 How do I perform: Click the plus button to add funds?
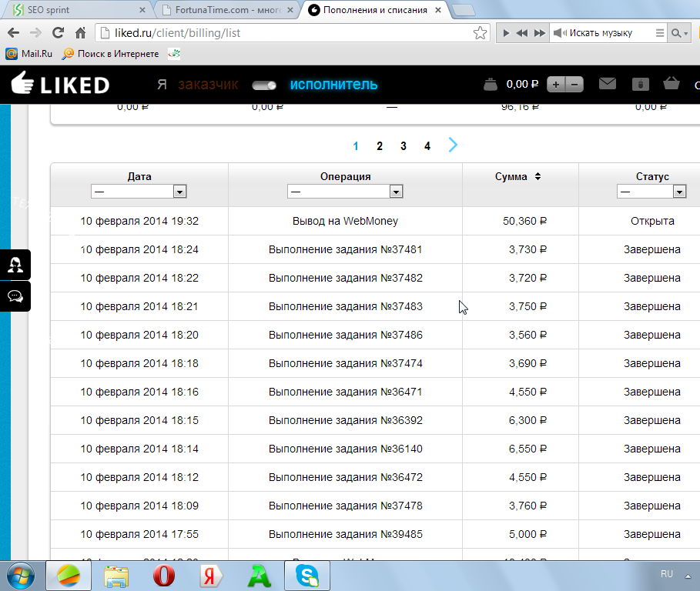556,85
